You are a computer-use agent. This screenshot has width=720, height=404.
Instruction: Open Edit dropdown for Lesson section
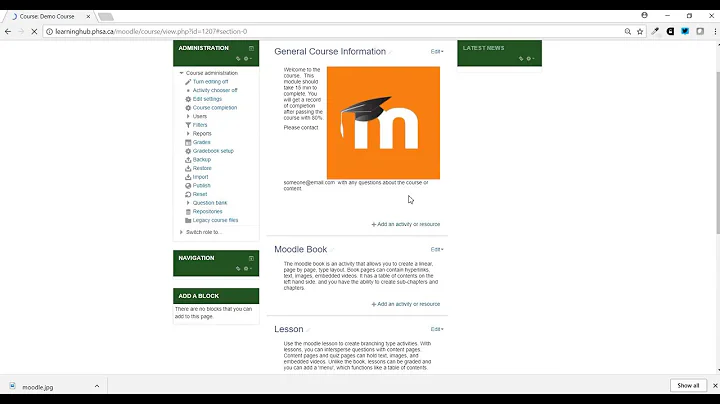[437, 330]
